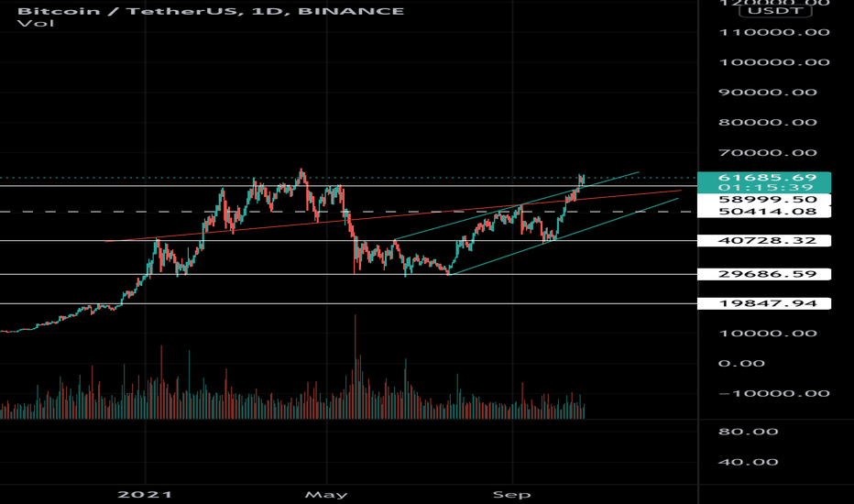Click the 0.00 price axis tick

pos(742,364)
